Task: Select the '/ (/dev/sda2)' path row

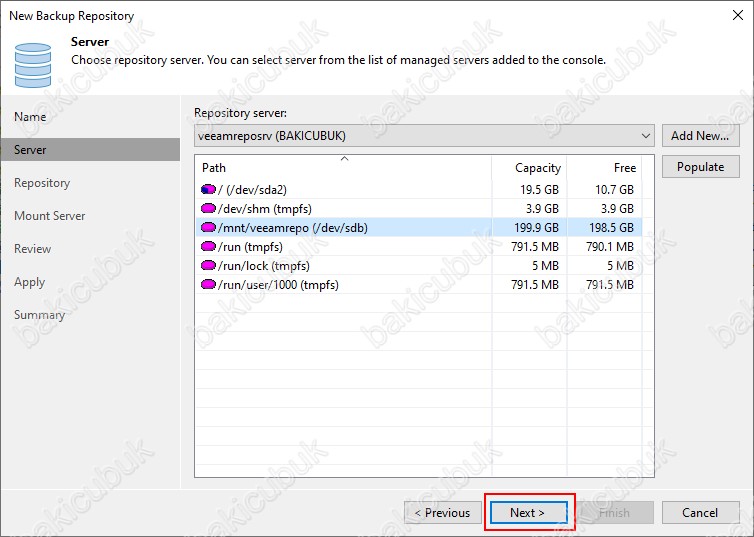Action: pos(418,189)
